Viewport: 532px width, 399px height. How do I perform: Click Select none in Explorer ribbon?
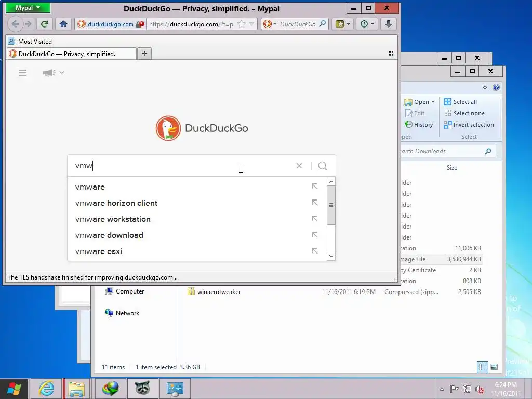[x=464, y=113]
